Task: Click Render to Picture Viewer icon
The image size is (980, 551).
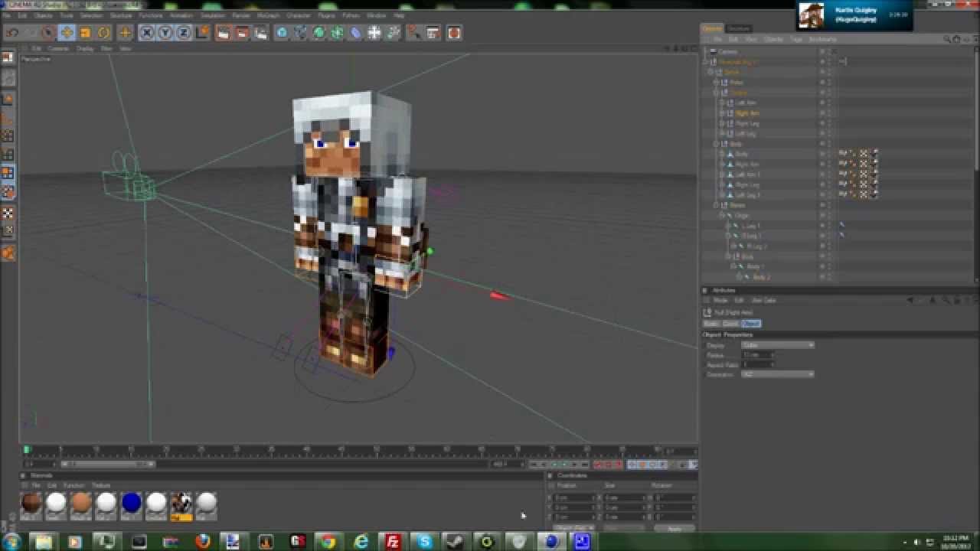Action: (241, 33)
